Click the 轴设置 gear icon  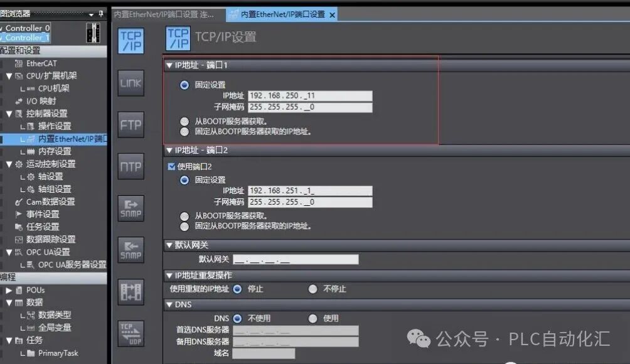point(31,177)
